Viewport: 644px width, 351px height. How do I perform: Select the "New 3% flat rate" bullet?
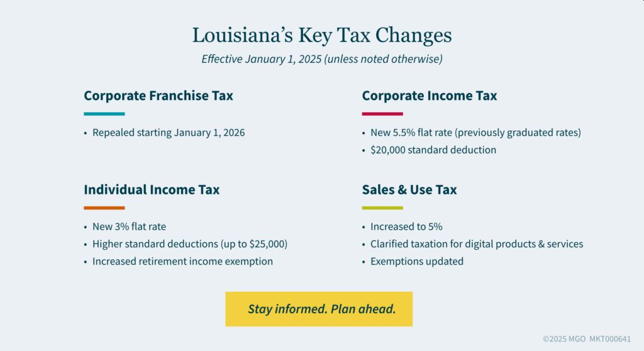coord(129,226)
